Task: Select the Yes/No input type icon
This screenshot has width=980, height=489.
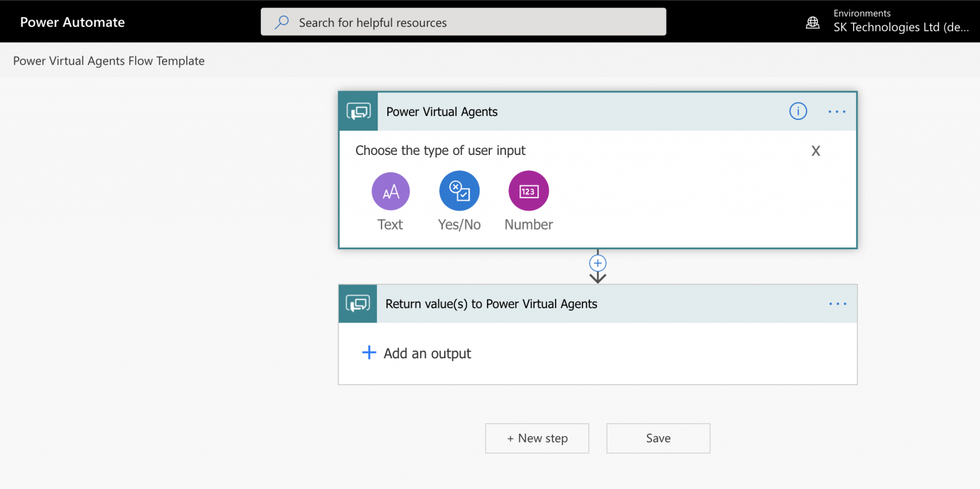Action: click(x=459, y=191)
